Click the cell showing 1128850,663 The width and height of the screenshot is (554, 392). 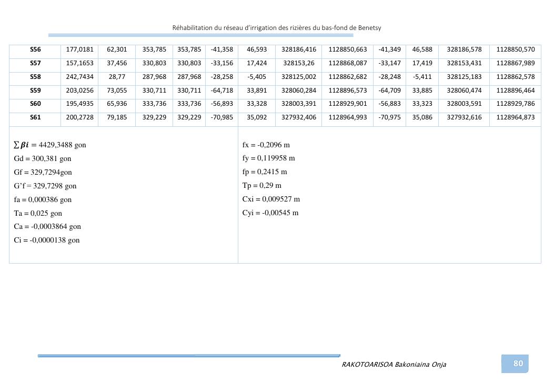(347, 49)
